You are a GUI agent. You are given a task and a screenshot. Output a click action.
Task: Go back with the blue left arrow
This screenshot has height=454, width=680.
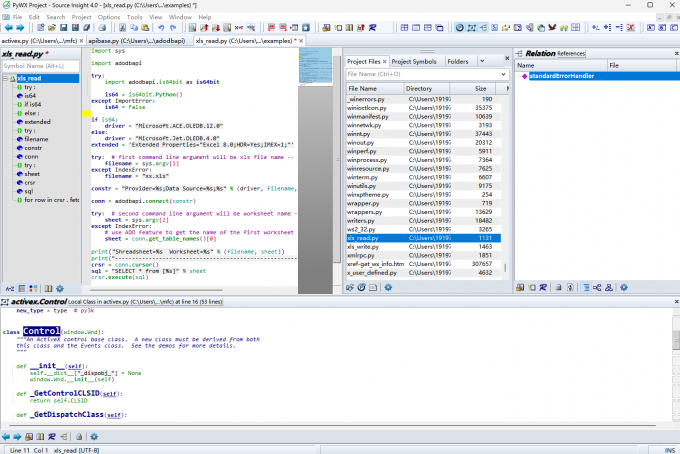pos(9,28)
